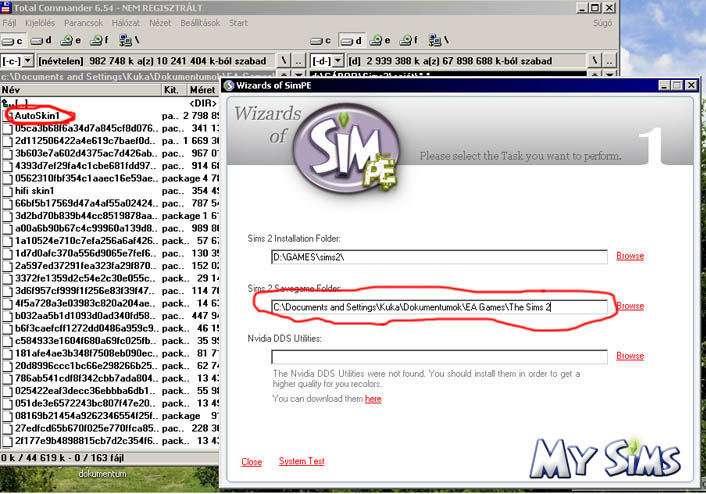Minimize the Total Commander window
The width and height of the screenshot is (706, 494).
tap(583, 7)
